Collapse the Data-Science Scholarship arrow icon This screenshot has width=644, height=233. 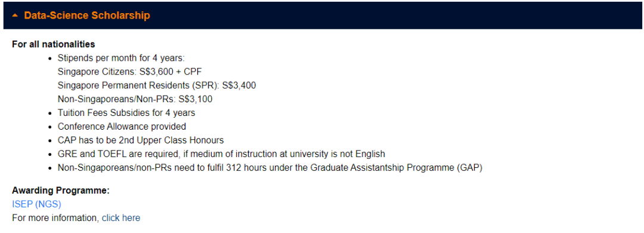point(15,16)
